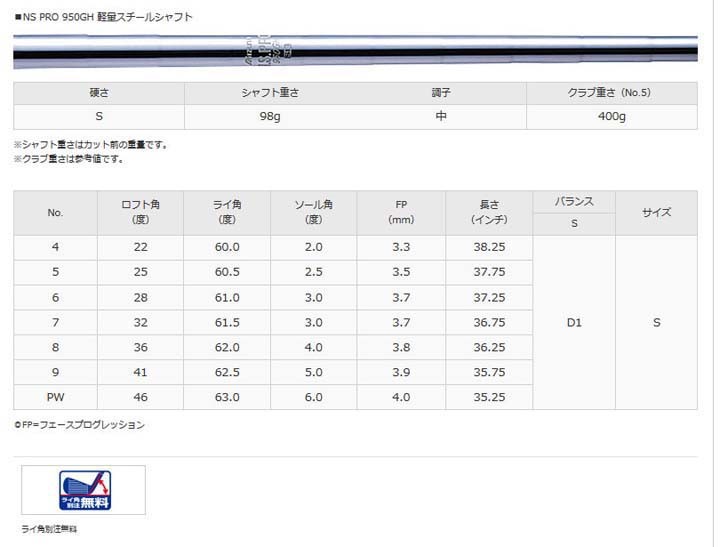Click the 長さ (インチ) header
The height and width of the screenshot is (547, 720).
(489, 213)
